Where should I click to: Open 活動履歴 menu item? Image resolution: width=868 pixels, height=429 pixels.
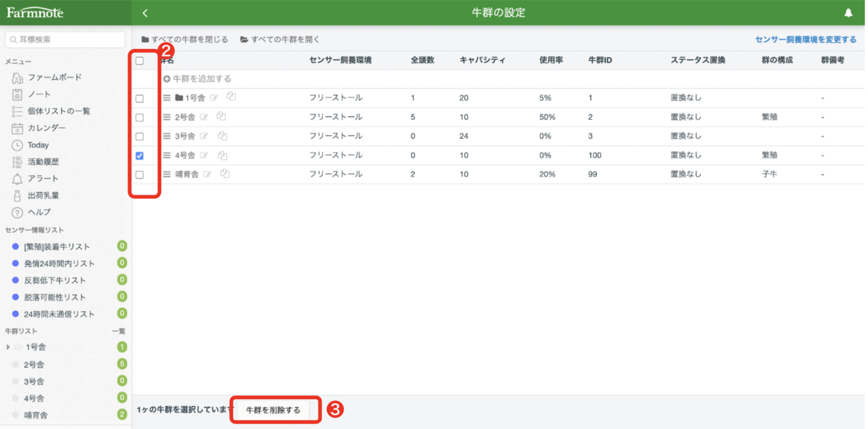(43, 162)
